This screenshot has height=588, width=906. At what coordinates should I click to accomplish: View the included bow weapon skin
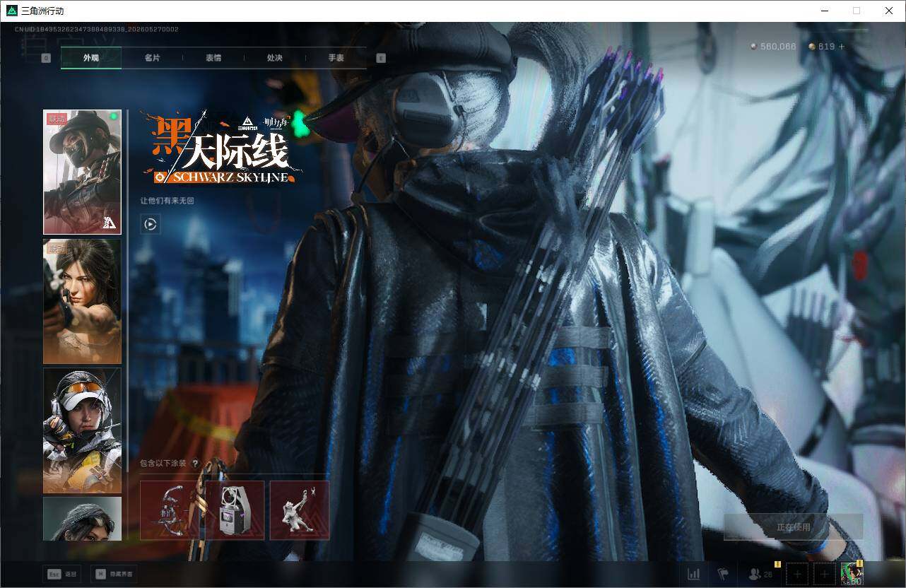pyautogui.click(x=171, y=510)
